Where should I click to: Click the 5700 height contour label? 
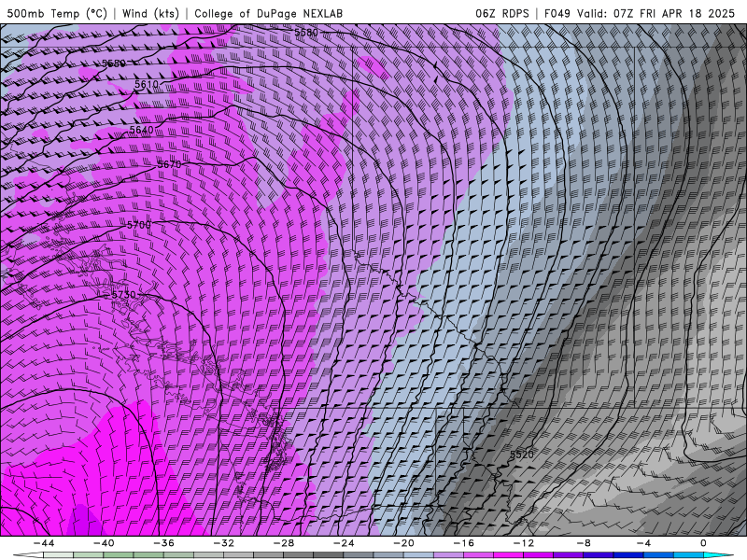pos(139,224)
